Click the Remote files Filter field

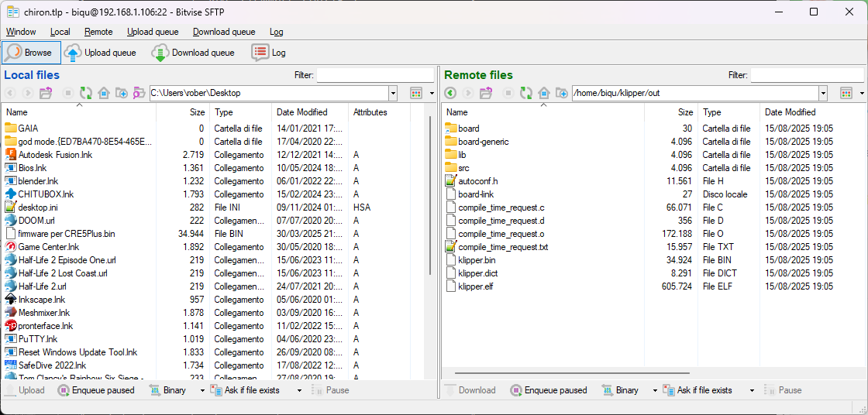point(807,75)
